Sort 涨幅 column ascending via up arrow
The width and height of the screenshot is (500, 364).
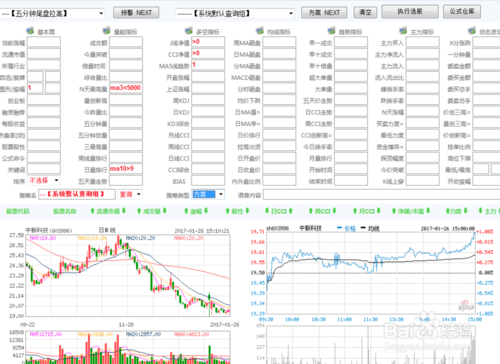pos(186,211)
